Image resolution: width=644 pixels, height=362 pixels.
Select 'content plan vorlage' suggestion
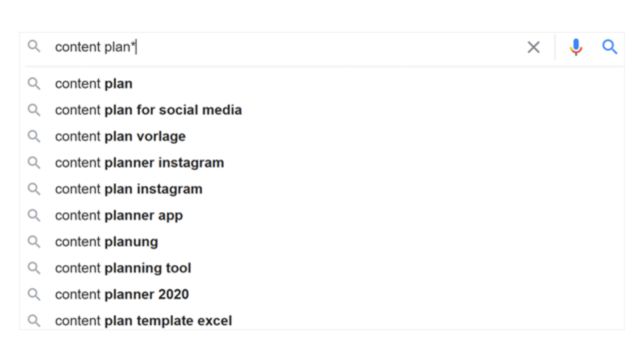322,136
